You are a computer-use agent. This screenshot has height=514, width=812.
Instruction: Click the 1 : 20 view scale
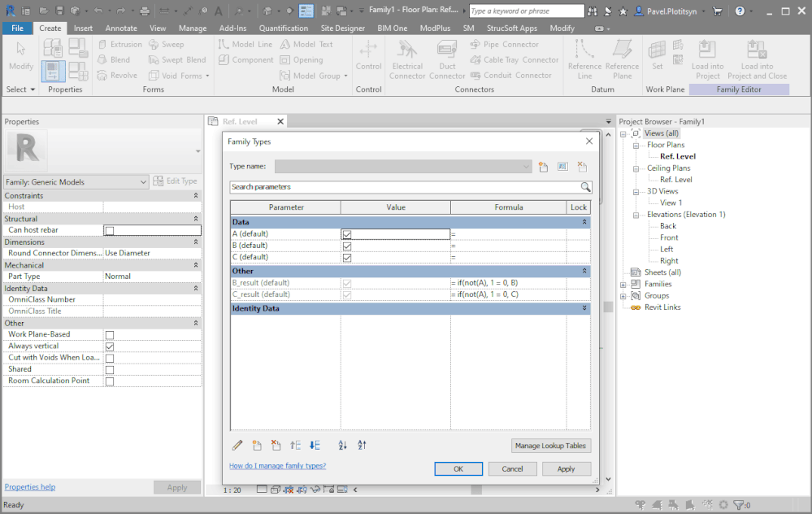232,490
